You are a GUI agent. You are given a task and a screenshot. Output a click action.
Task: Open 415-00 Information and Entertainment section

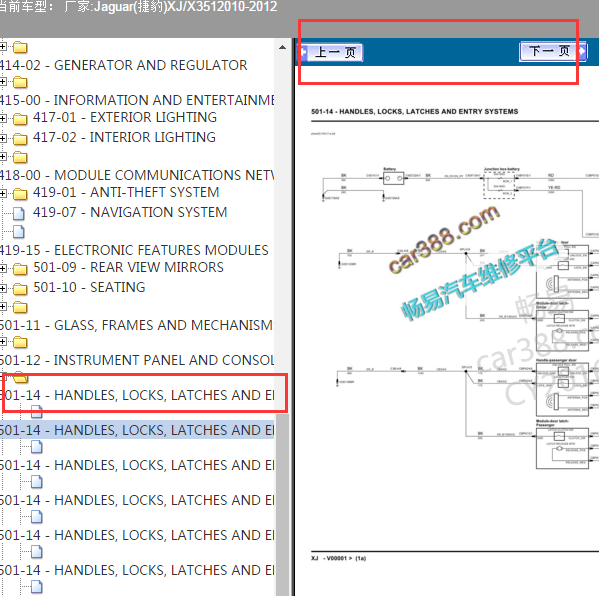[137, 100]
